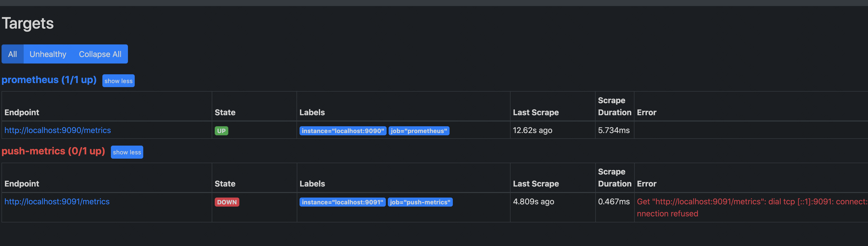Click the push-metrics (0/1 up) job heading

pyautogui.click(x=53, y=151)
